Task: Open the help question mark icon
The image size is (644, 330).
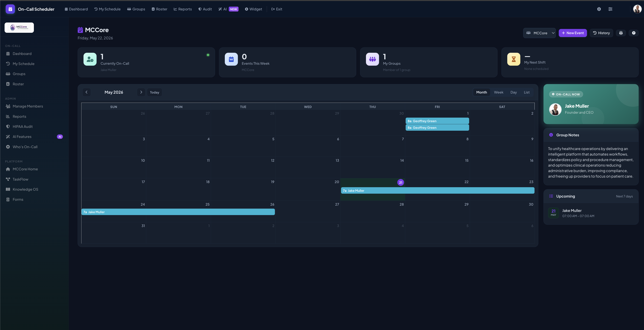Action: pos(633,33)
